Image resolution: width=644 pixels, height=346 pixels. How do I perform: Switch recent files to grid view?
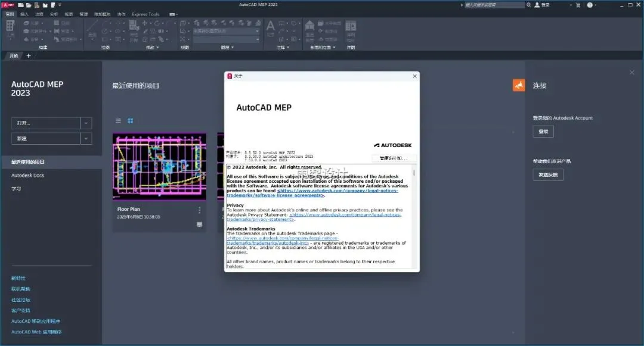[x=130, y=120]
